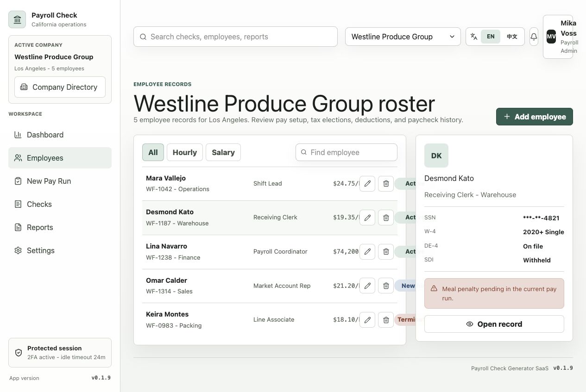
Task: Select Keira Montes row name
Action: pos(167,314)
